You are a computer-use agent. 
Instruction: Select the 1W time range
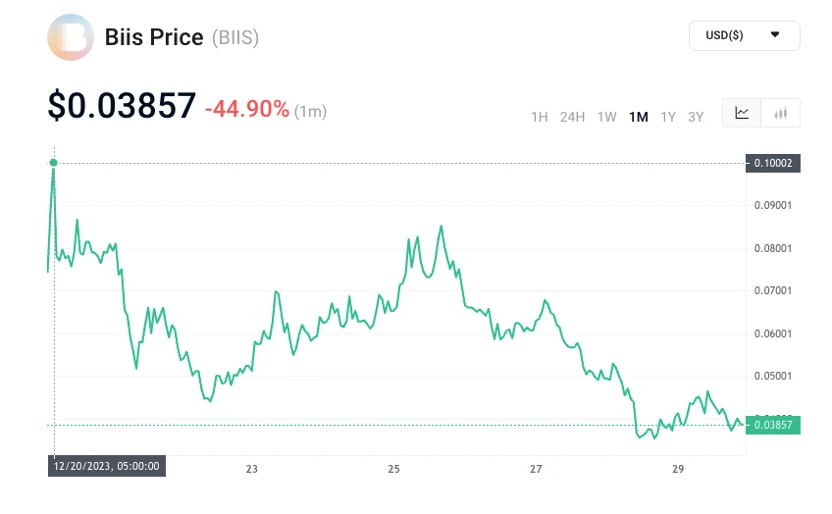click(606, 117)
